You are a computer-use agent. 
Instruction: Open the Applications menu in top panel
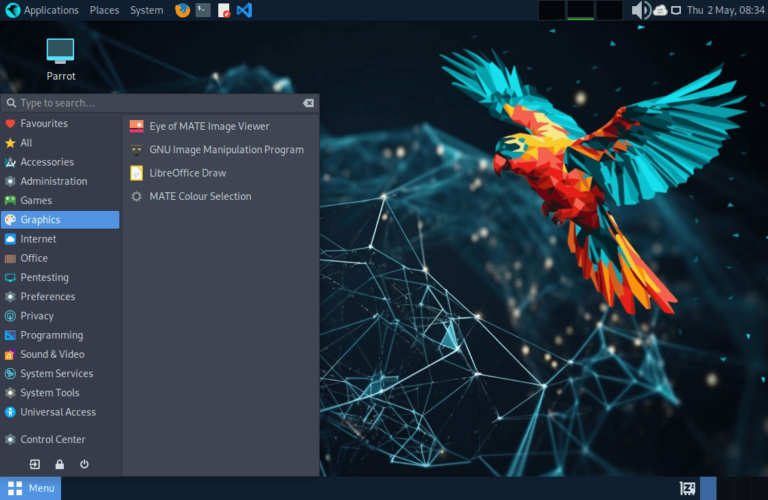(x=51, y=10)
